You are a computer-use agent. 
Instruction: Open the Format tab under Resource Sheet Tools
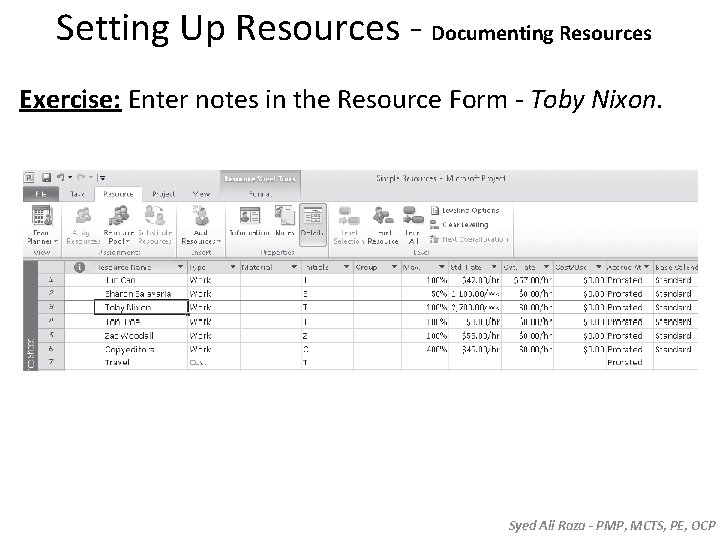click(260, 194)
